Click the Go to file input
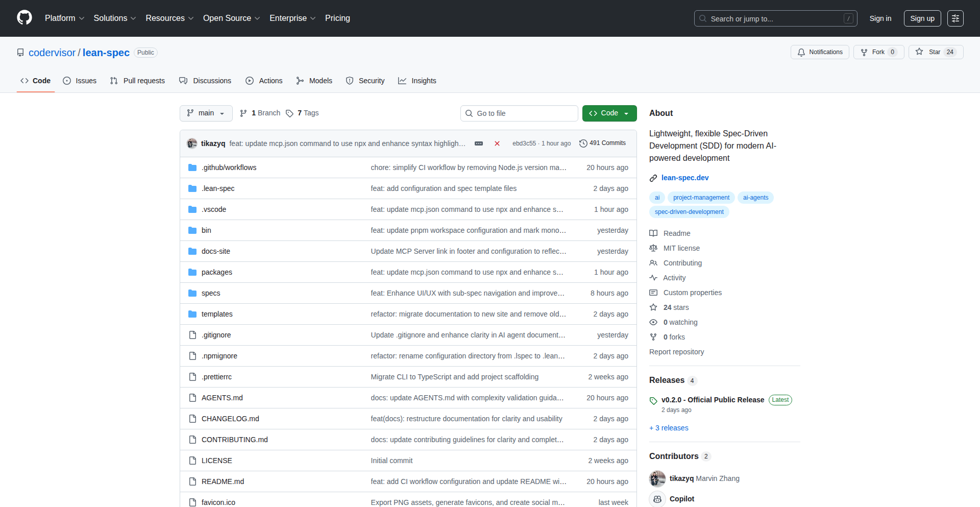The height and width of the screenshot is (507, 980). click(519, 113)
